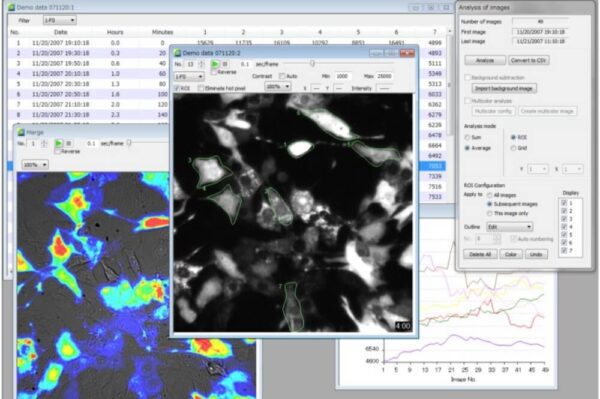Image resolution: width=600 pixels, height=399 pixels.
Task: Toggle the ROI checkbox in image window
Action: pyautogui.click(x=177, y=88)
